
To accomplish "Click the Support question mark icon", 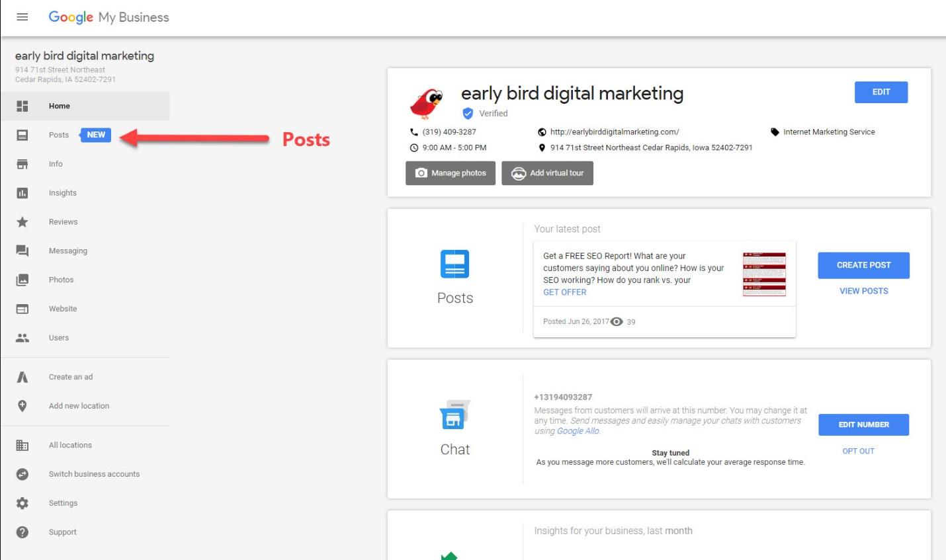I will click(22, 532).
